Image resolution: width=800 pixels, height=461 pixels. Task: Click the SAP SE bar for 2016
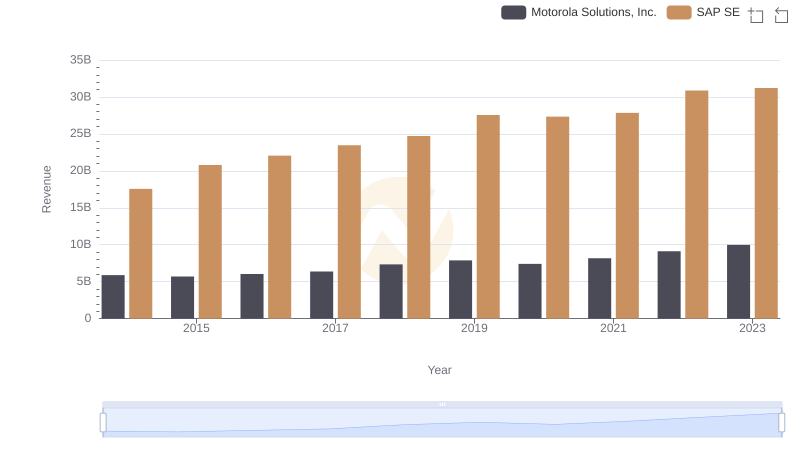280,237
